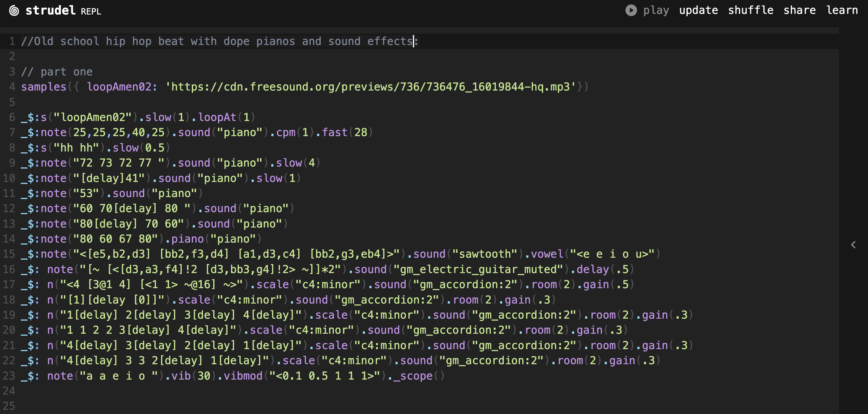Click .gain(.3) on line 21
Image resolution: width=868 pixels, height=414 pixels.
[664, 345]
